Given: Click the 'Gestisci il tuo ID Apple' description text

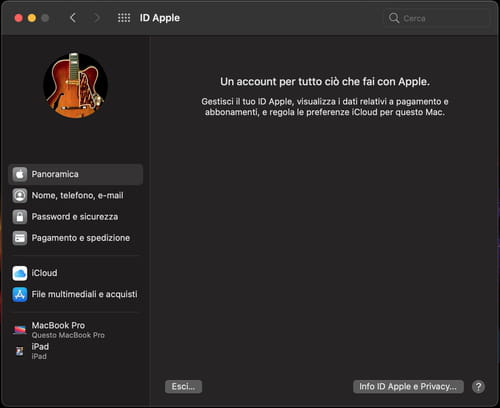Looking at the screenshot, I should coord(325,107).
